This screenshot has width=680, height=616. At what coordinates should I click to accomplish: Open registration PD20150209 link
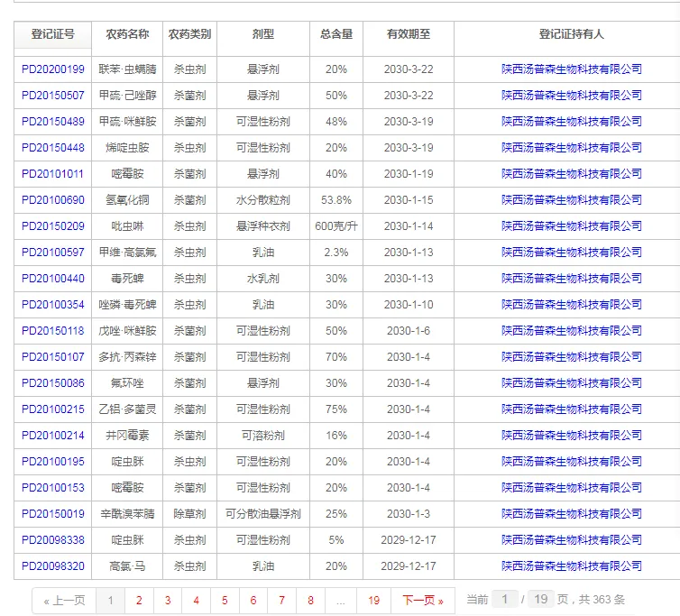tap(53, 226)
